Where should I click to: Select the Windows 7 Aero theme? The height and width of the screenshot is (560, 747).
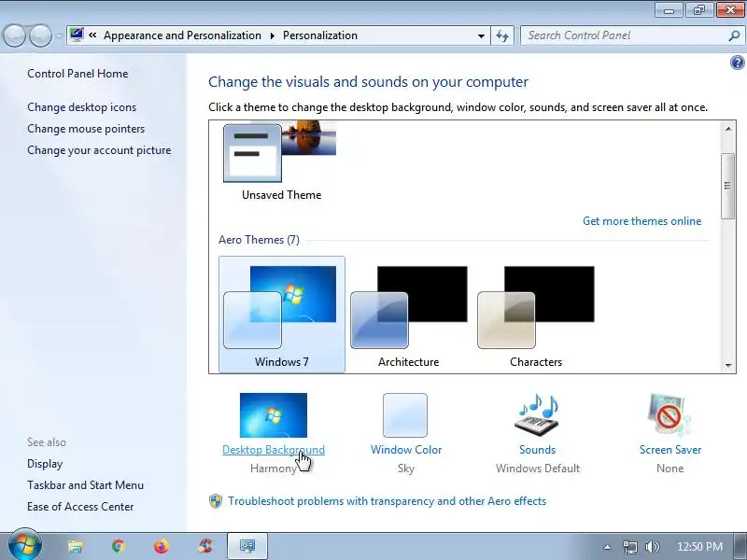coord(282,315)
